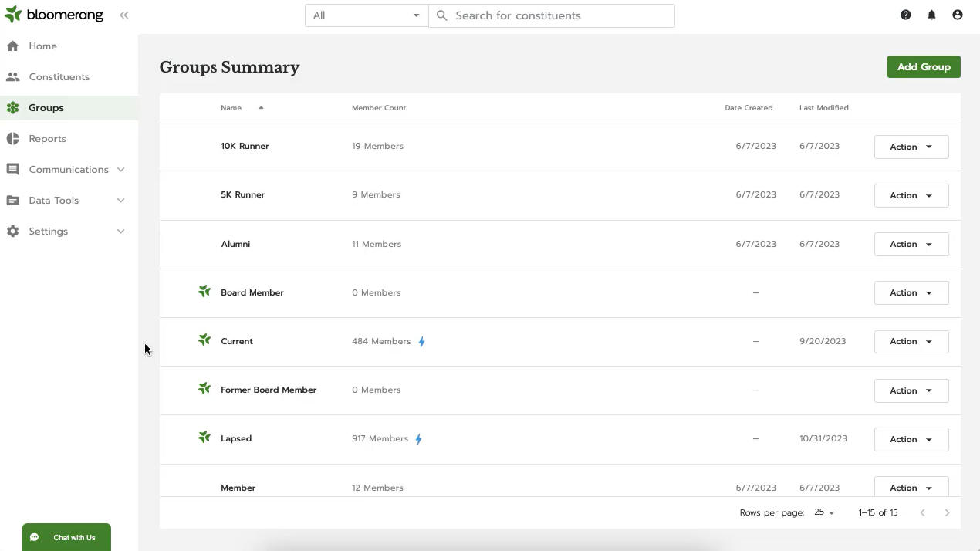The height and width of the screenshot is (551, 980).
Task: Focus the Search for constituents field
Action: click(552, 15)
